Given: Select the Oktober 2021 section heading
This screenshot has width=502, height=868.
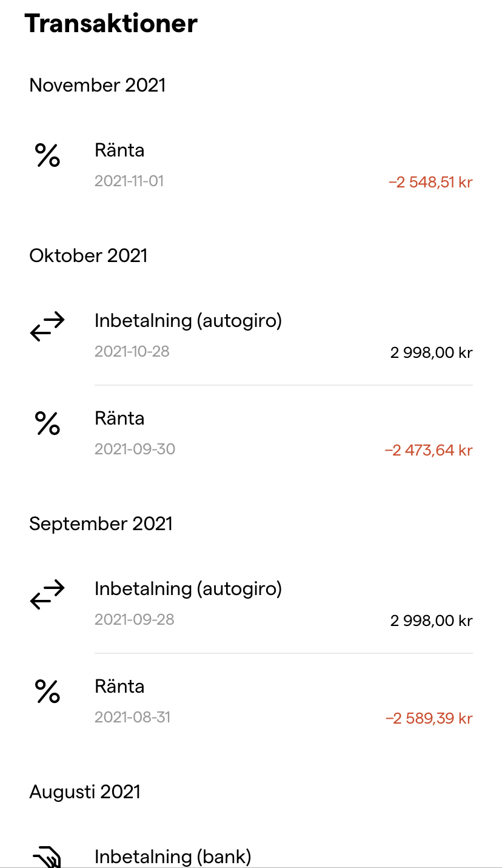Looking at the screenshot, I should (x=89, y=255).
